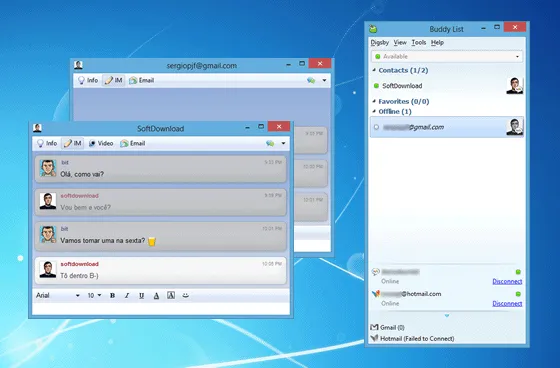Click chat bubbles icon in SoftDownload window toolbar
Viewport: 560px width, 368px height.
pyautogui.click(x=270, y=143)
